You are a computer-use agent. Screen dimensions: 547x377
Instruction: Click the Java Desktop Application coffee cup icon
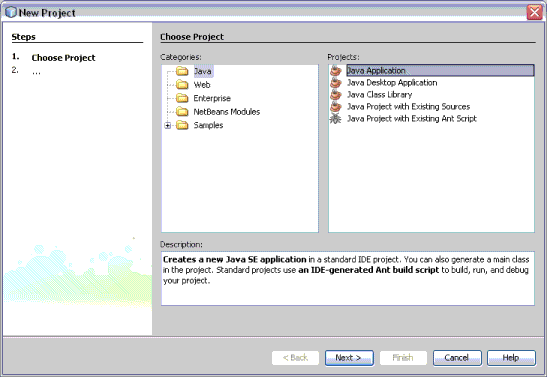point(336,83)
